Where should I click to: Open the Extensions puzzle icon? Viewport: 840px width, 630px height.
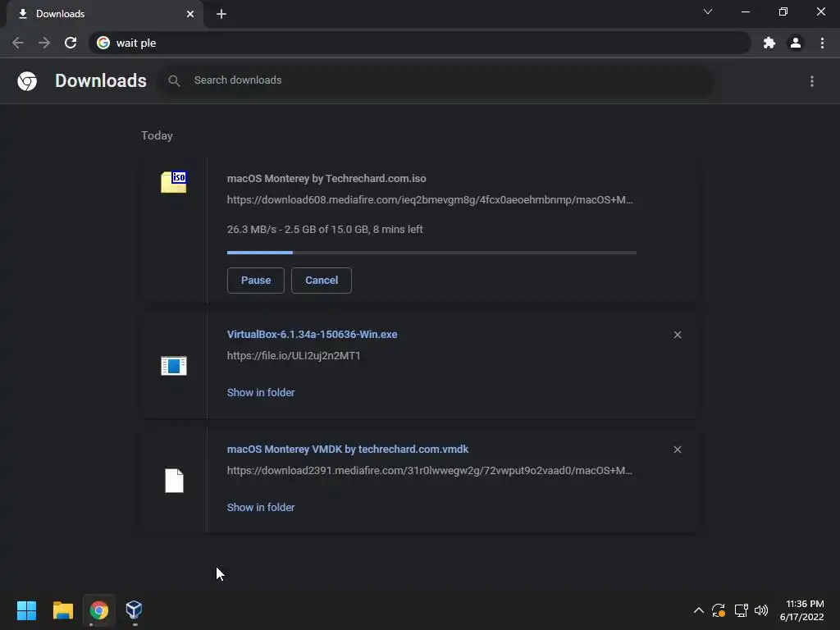tap(769, 43)
